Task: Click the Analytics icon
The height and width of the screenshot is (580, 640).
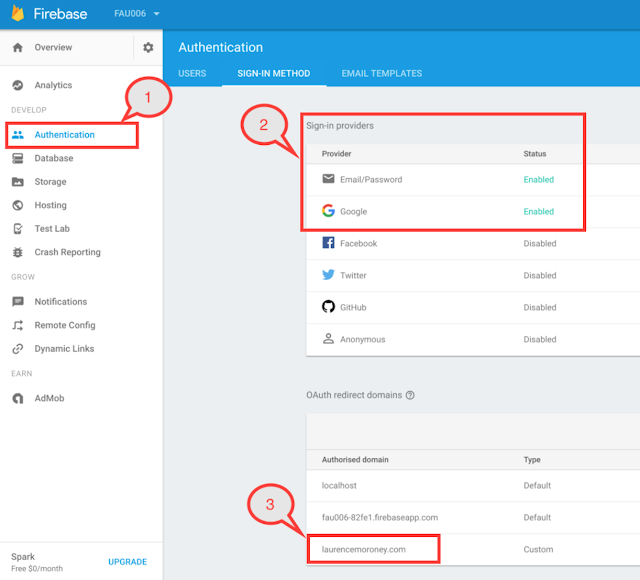Action: point(18,85)
